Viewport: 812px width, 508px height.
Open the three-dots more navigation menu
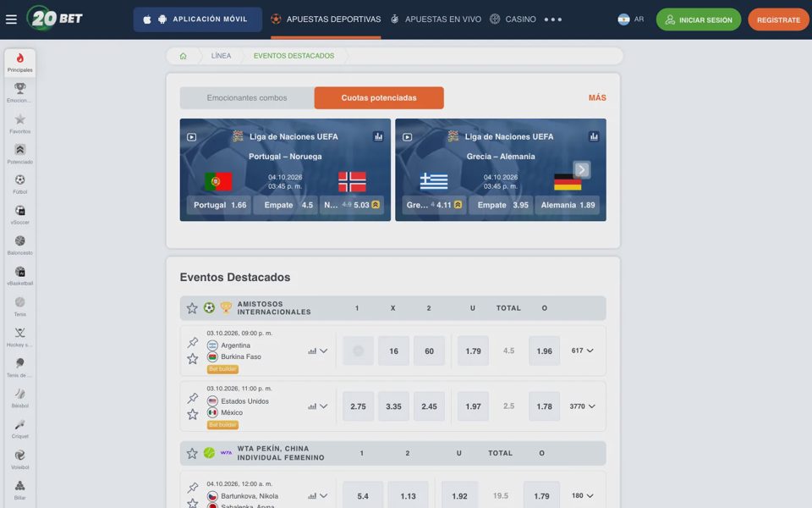point(553,19)
